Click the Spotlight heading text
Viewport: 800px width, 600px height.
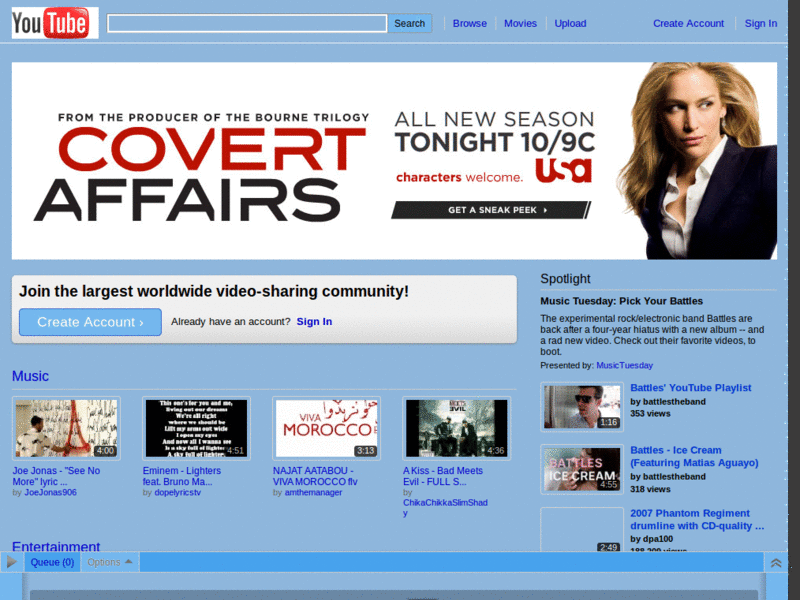(x=565, y=279)
